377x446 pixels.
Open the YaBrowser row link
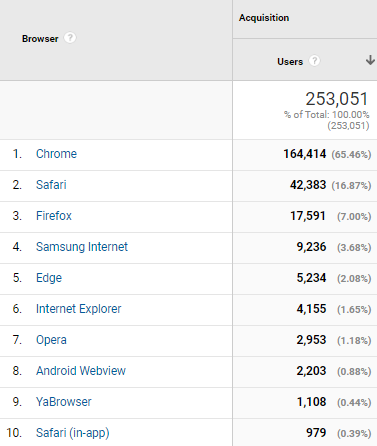64,402
